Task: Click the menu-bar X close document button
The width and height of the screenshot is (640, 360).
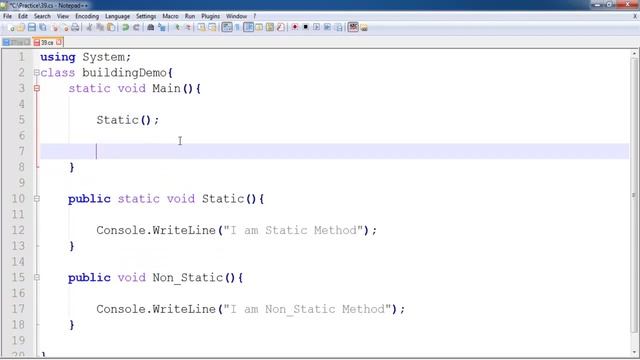Action: point(635,16)
